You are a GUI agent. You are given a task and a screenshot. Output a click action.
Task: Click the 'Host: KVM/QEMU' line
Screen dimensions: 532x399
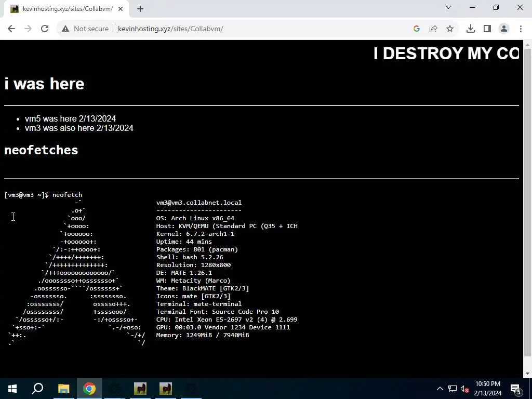[x=227, y=226]
